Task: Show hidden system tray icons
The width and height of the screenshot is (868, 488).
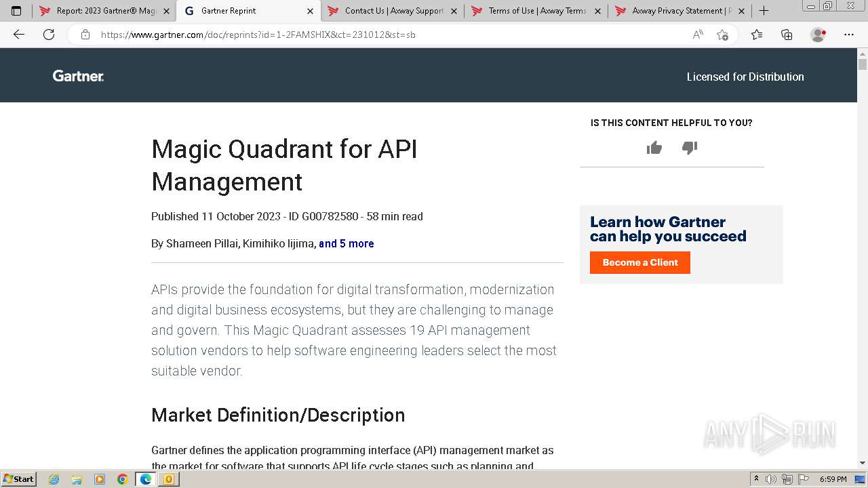Action: coord(757,479)
